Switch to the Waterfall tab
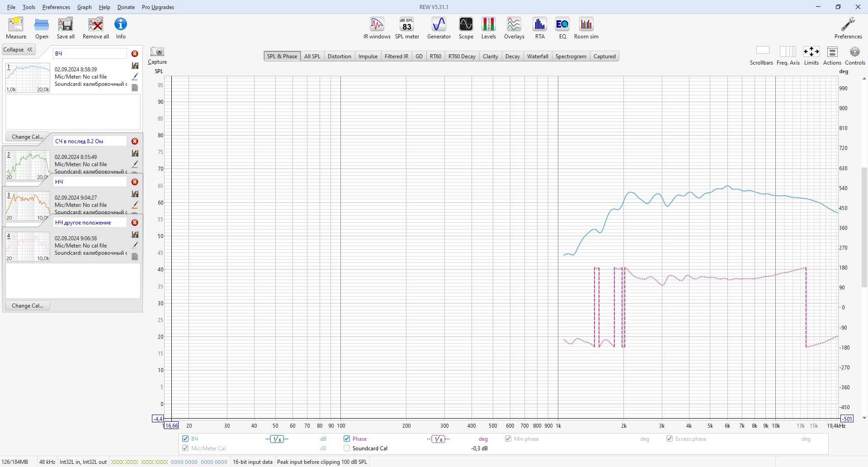This screenshot has width=868, height=467. coord(538,56)
